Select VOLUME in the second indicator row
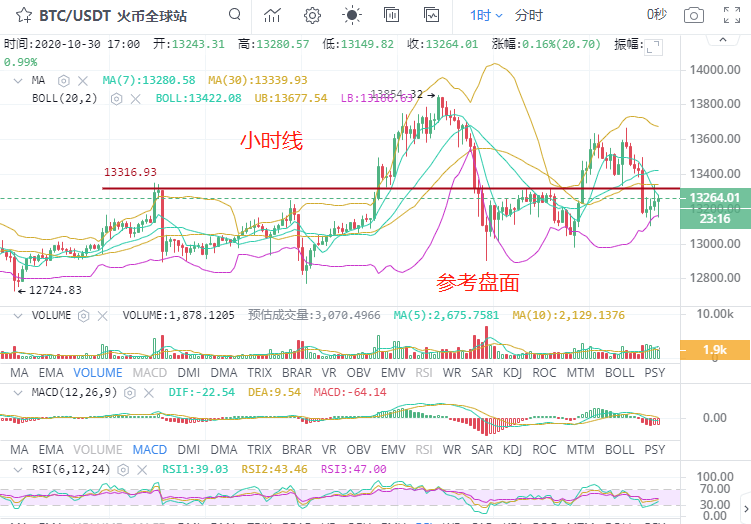 [x=98, y=450]
